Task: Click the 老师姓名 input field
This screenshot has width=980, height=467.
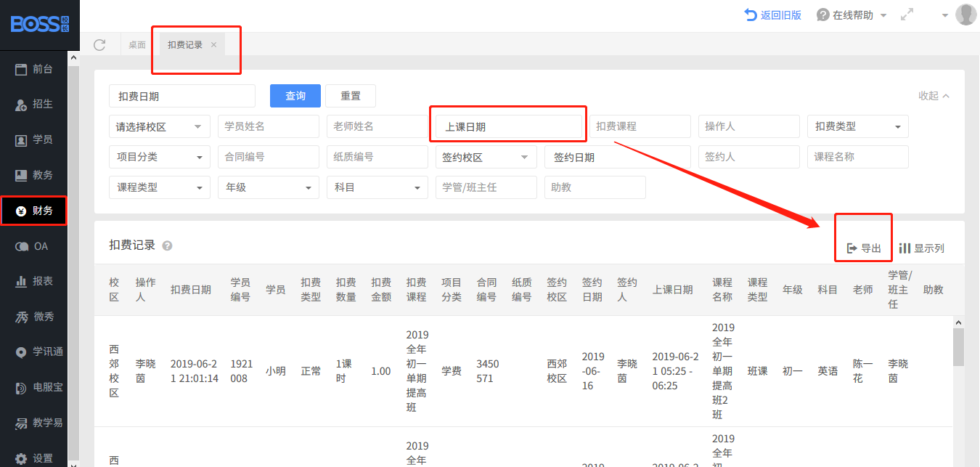Action: 377,126
